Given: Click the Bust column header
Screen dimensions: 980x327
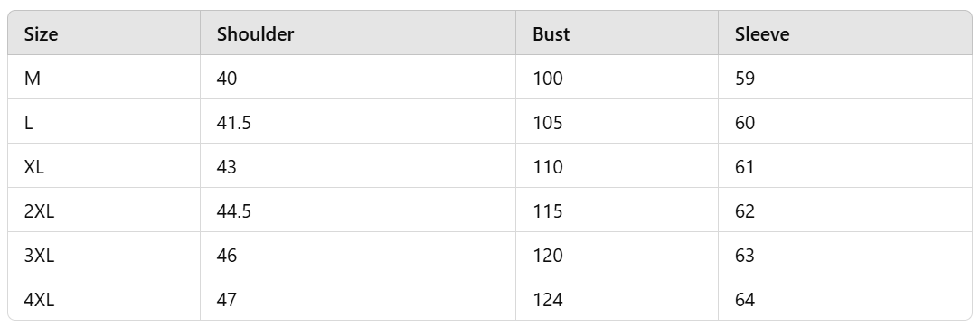Looking at the screenshot, I should point(617,33).
